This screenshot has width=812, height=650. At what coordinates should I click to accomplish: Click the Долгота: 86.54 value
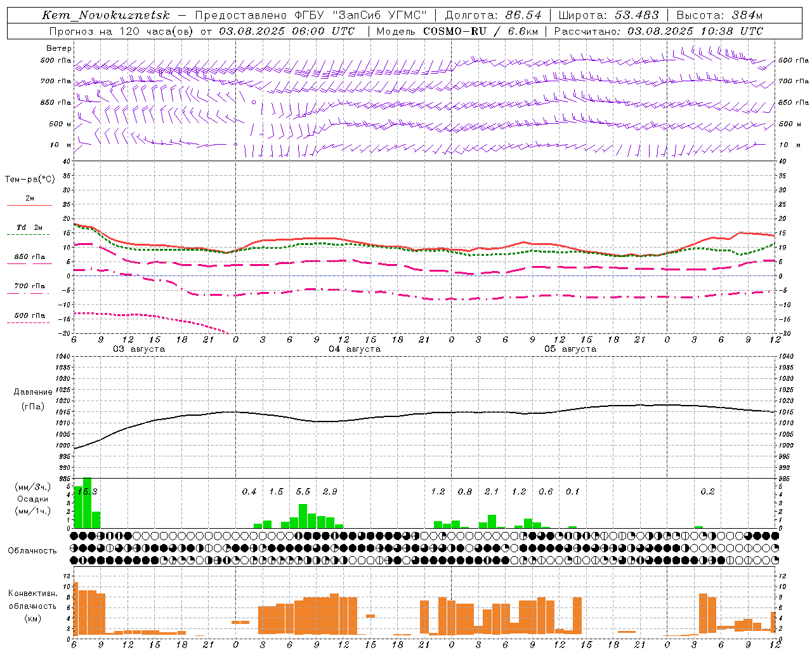[494, 15]
